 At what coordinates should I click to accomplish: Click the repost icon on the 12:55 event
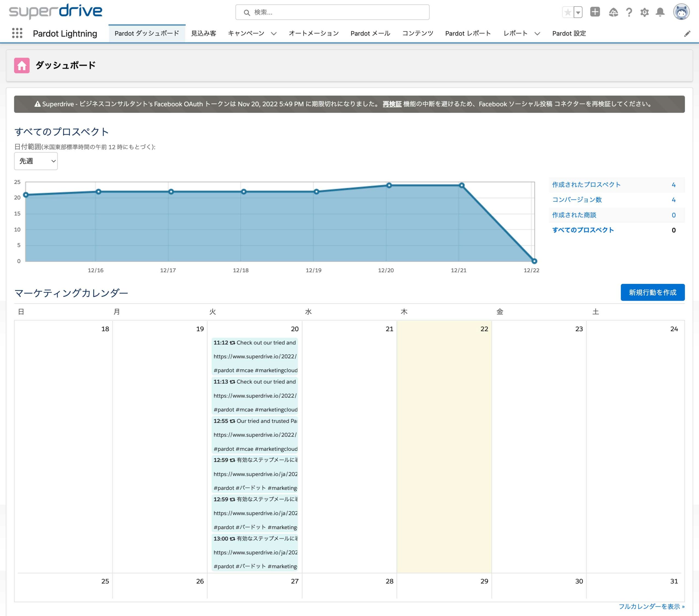(232, 421)
